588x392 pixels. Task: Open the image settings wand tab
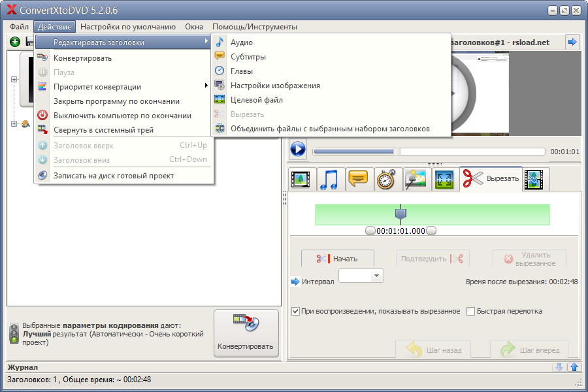[416, 179]
